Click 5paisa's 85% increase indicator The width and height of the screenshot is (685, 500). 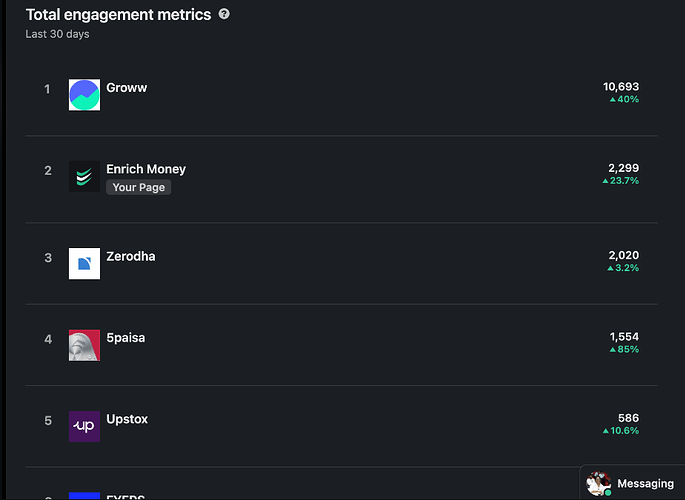(x=624, y=349)
